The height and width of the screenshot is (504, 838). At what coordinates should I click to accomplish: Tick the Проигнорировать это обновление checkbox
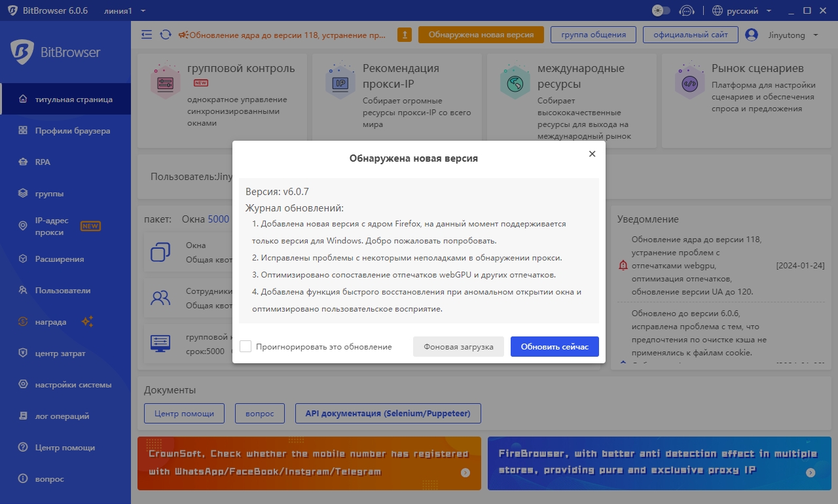click(x=246, y=346)
